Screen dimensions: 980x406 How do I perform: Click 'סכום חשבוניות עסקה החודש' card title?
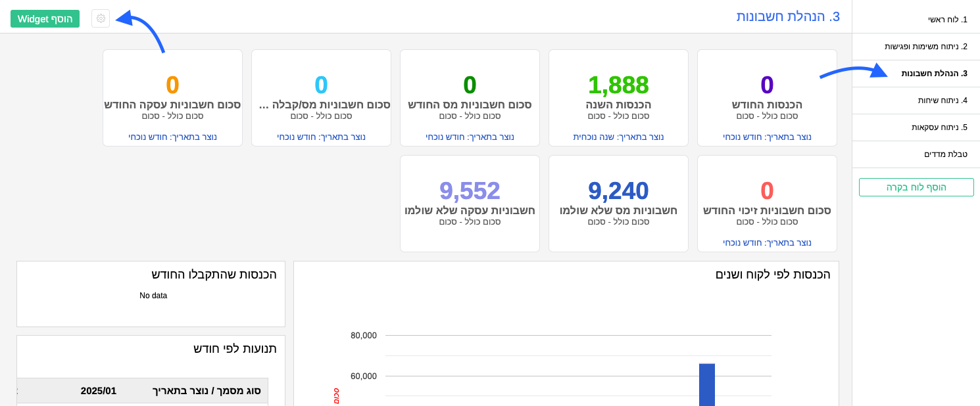pyautogui.click(x=172, y=104)
